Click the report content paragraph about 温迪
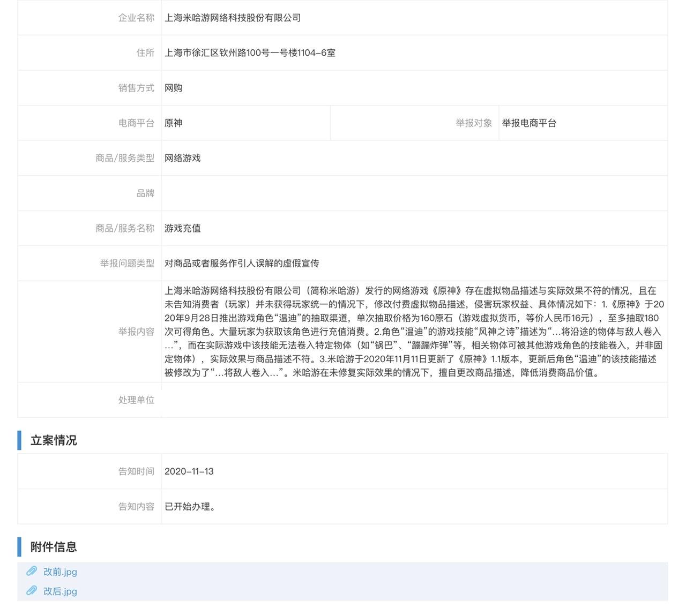 click(x=414, y=332)
